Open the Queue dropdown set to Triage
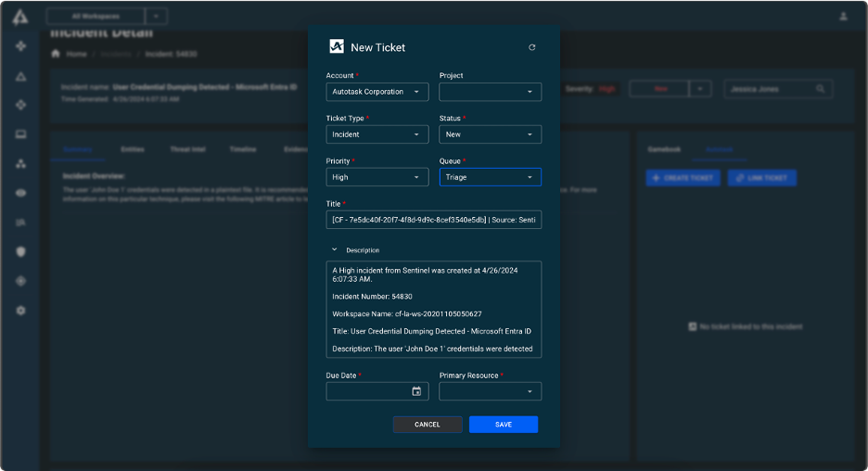868x471 pixels. 490,177
